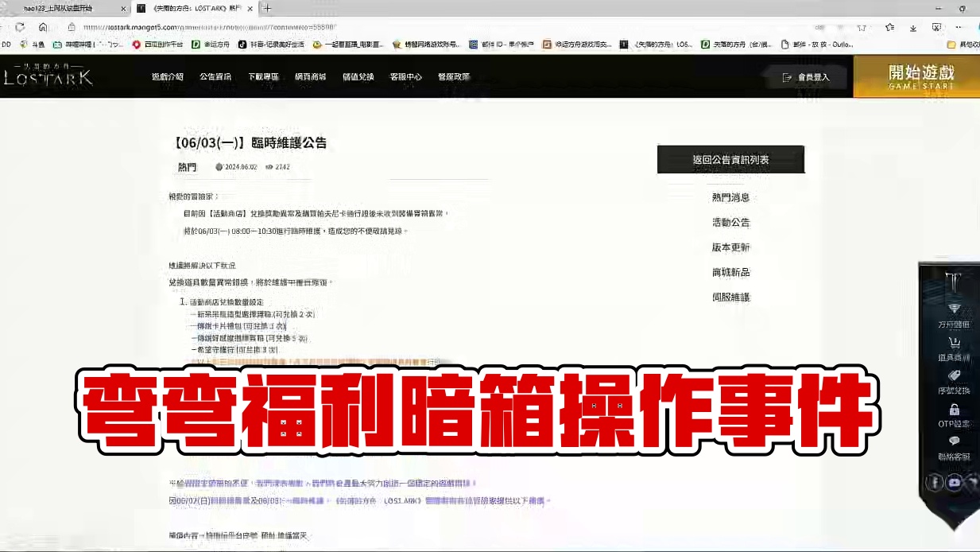This screenshot has height=552, width=980.
Task: Open the 下載專區 menu item
Action: click(x=265, y=76)
